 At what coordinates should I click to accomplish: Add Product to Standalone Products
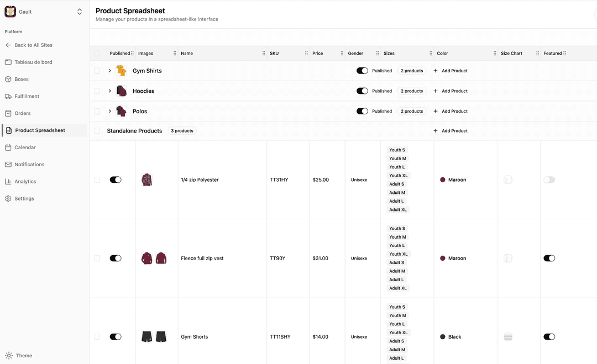coord(451,131)
